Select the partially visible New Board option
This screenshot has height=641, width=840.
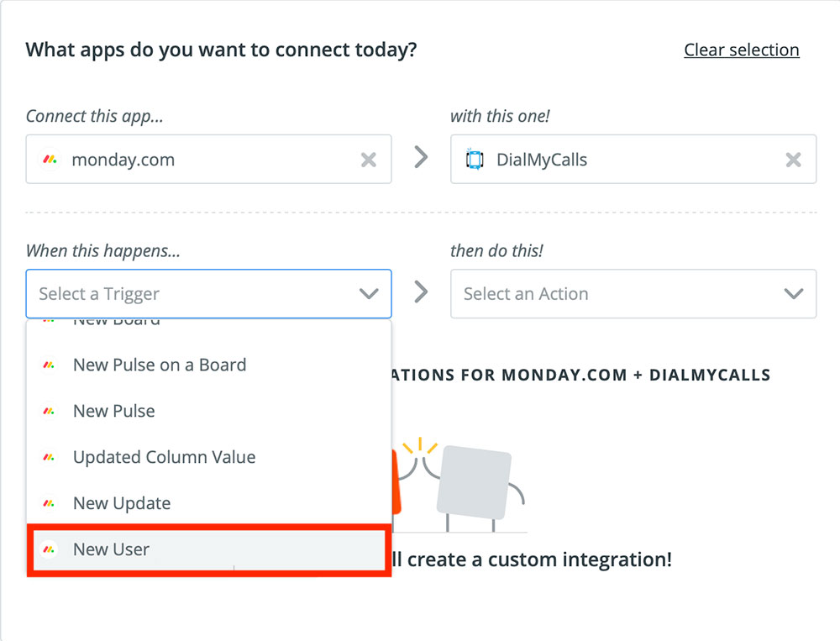pos(117,323)
